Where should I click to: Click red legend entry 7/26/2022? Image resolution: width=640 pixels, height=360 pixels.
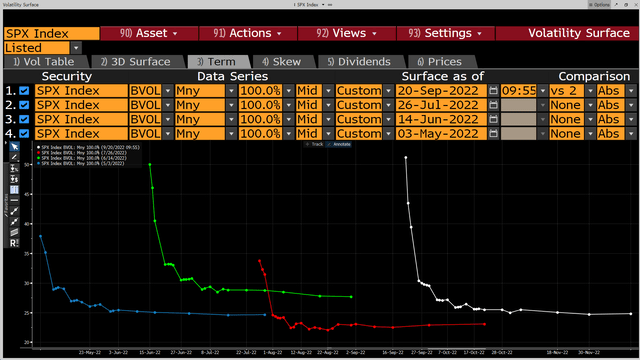pos(82,153)
